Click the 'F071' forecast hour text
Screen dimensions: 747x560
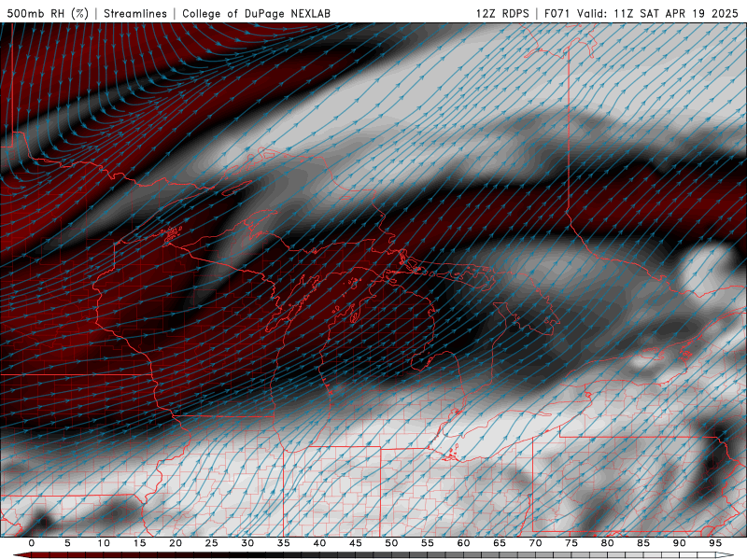point(558,13)
